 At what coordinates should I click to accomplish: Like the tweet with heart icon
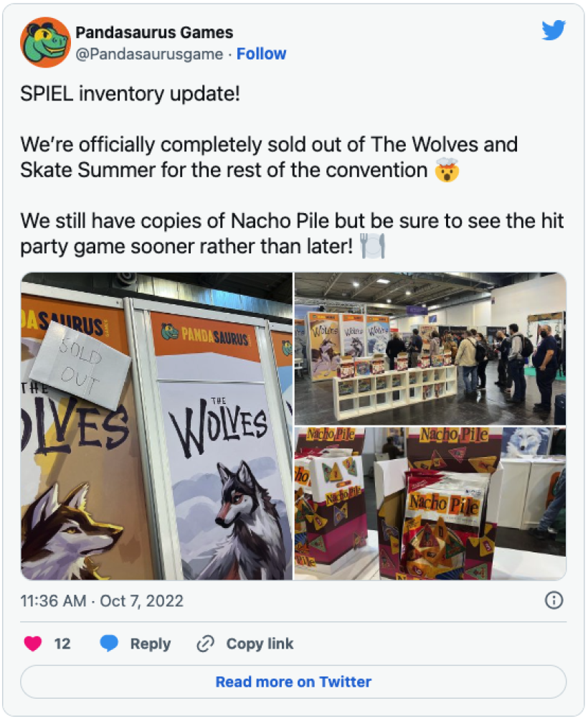pos(33,644)
